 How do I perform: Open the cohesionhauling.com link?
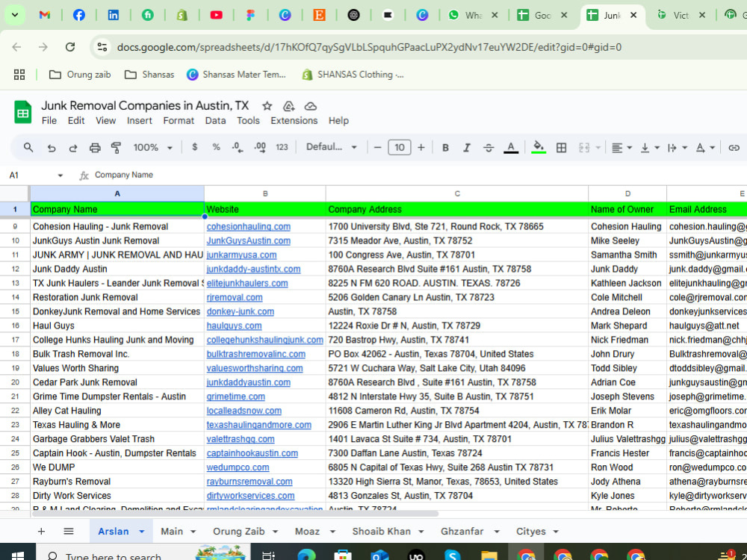coord(248,227)
